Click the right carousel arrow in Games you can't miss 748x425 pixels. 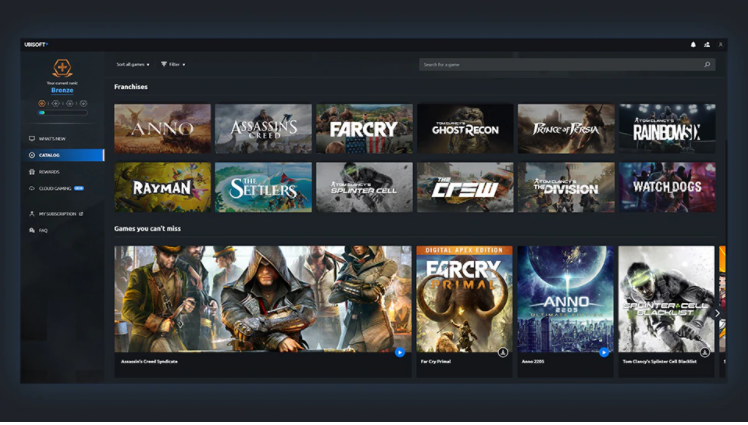717,313
